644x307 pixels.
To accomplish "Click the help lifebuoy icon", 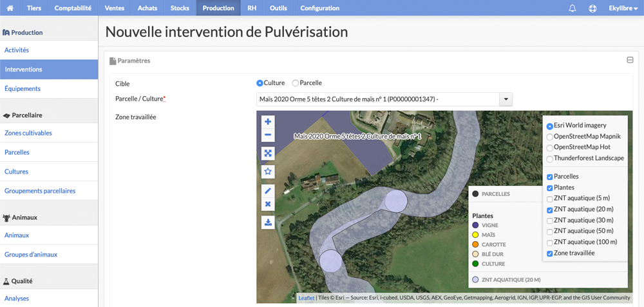I will pyautogui.click(x=592, y=8).
